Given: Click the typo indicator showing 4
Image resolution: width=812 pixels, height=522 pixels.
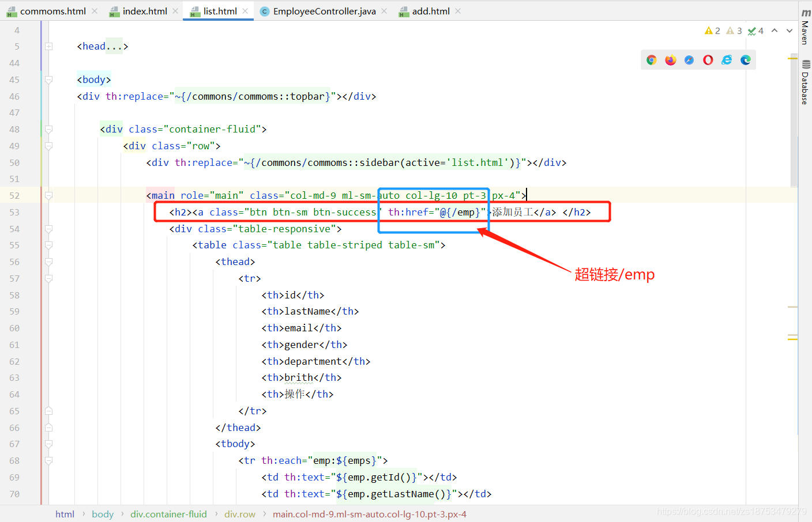Looking at the screenshot, I should tap(755, 31).
